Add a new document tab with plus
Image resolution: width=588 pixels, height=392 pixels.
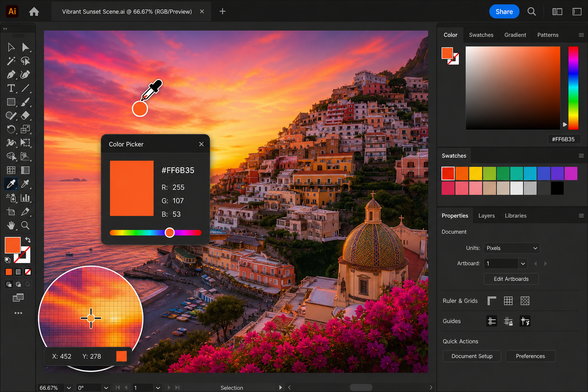[x=222, y=11]
